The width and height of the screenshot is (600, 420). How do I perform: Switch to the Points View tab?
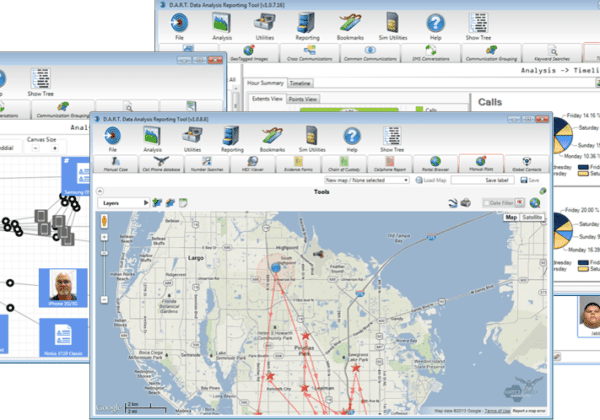302,99
